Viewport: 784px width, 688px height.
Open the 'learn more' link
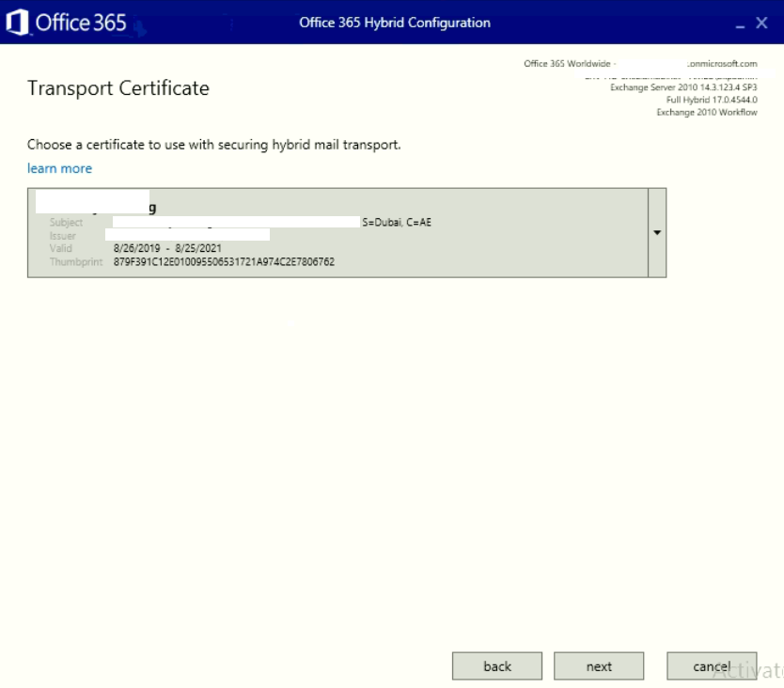click(x=59, y=168)
